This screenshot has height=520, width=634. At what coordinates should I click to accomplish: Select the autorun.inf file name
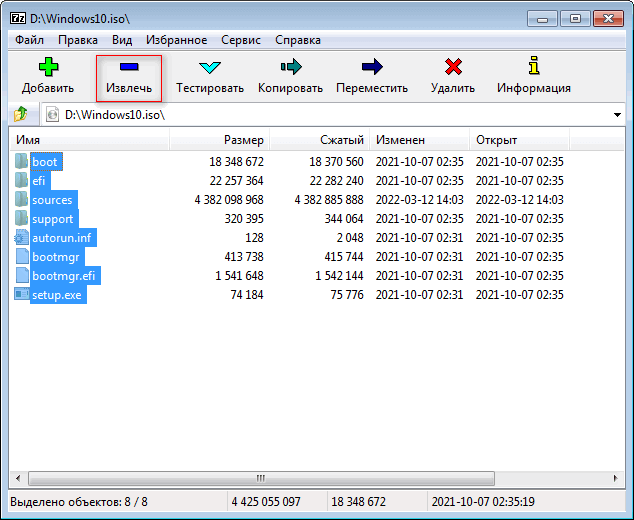point(62,238)
